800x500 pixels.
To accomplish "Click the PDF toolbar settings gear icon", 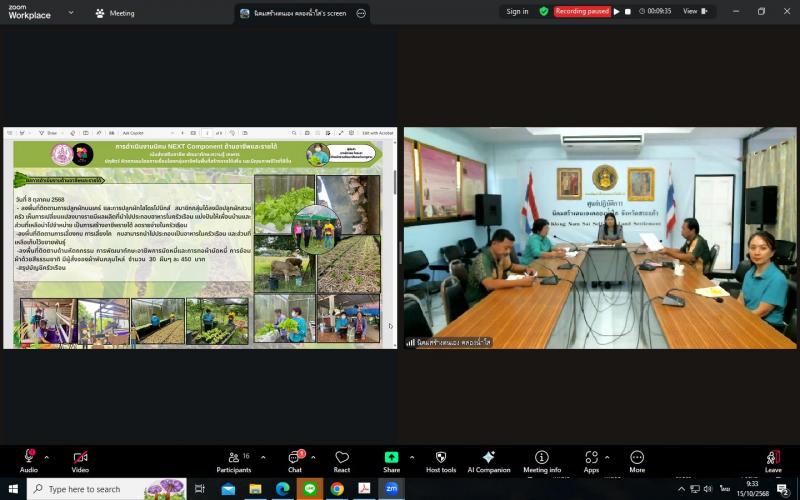I will tap(352, 133).
